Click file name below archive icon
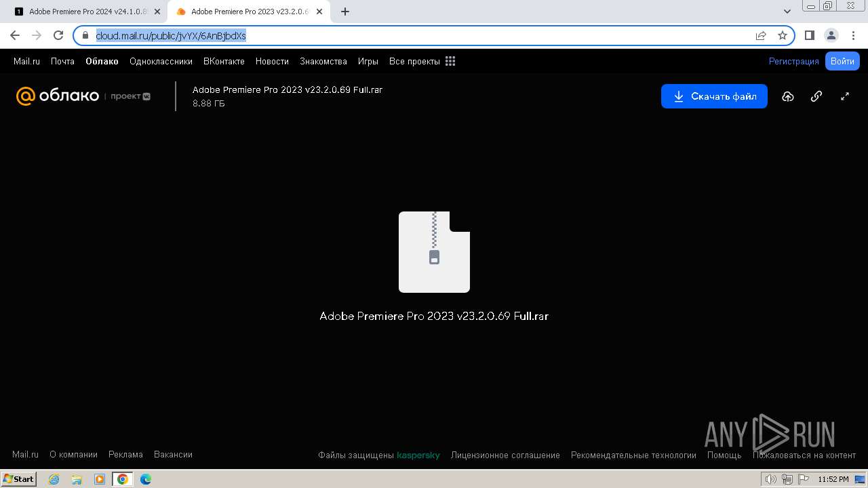The image size is (868, 488). [434, 316]
